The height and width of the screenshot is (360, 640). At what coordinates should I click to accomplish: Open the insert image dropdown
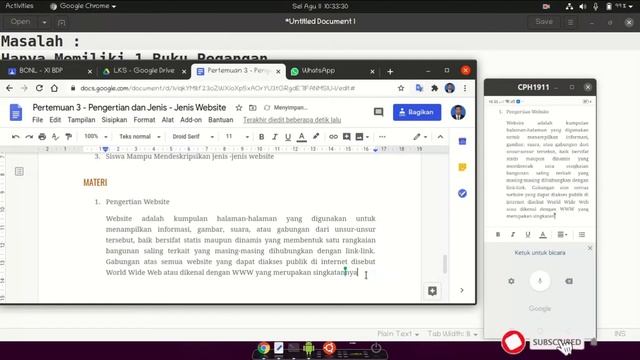(362, 137)
